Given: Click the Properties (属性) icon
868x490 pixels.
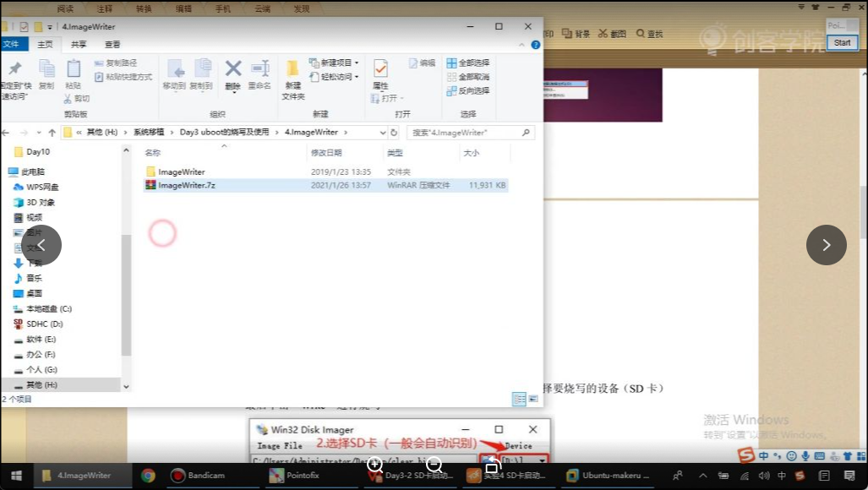Looking at the screenshot, I should (380, 69).
